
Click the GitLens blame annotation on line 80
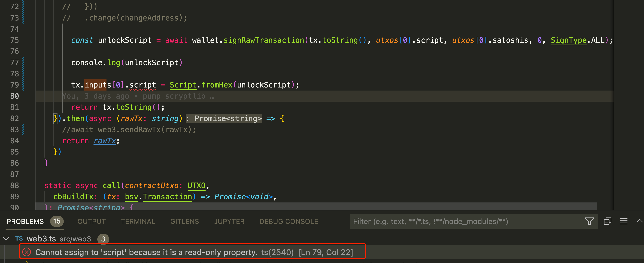coord(138,96)
